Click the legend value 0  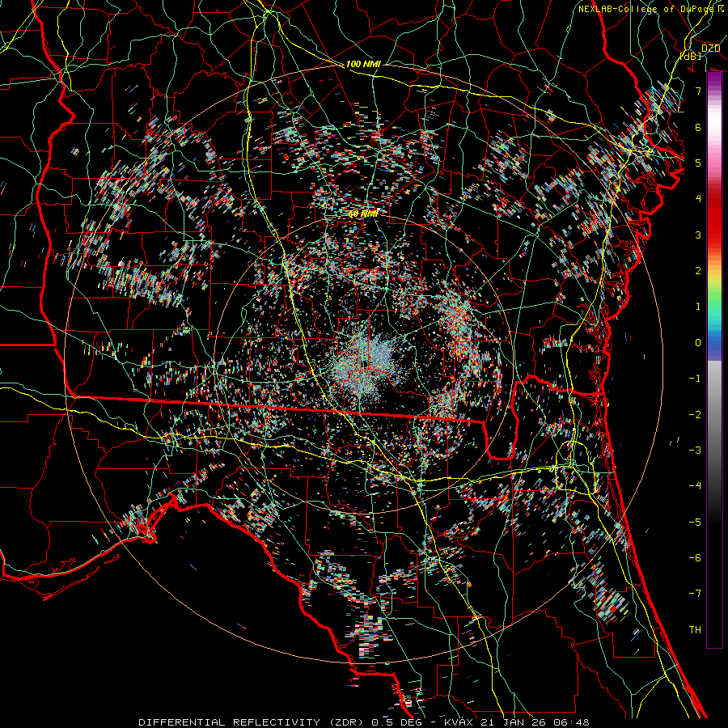point(698,343)
